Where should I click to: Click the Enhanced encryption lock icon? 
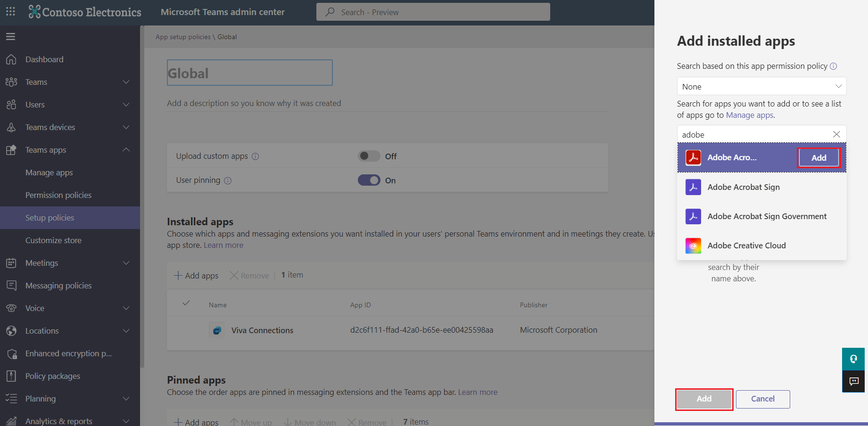click(11, 353)
